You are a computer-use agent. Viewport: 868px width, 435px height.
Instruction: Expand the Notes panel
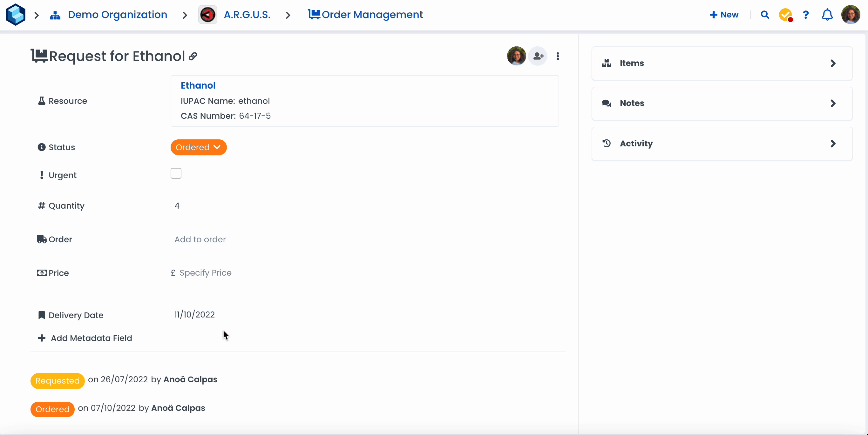click(x=722, y=104)
